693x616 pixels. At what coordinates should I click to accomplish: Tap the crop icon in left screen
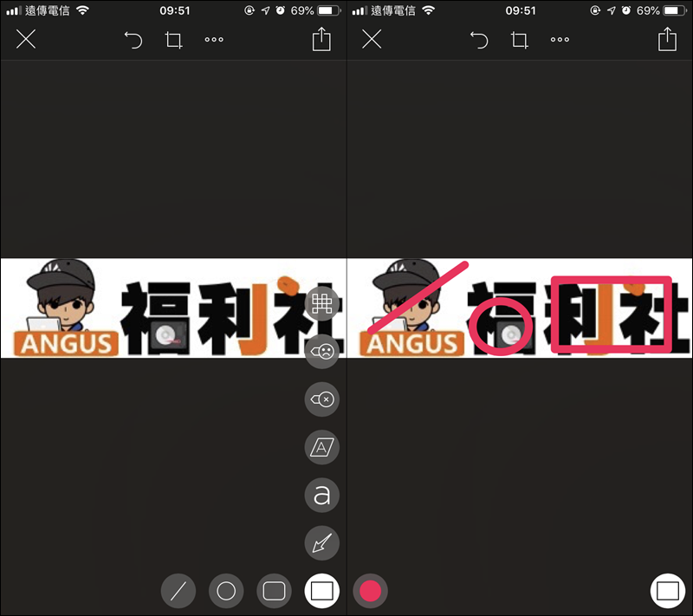[x=174, y=40]
